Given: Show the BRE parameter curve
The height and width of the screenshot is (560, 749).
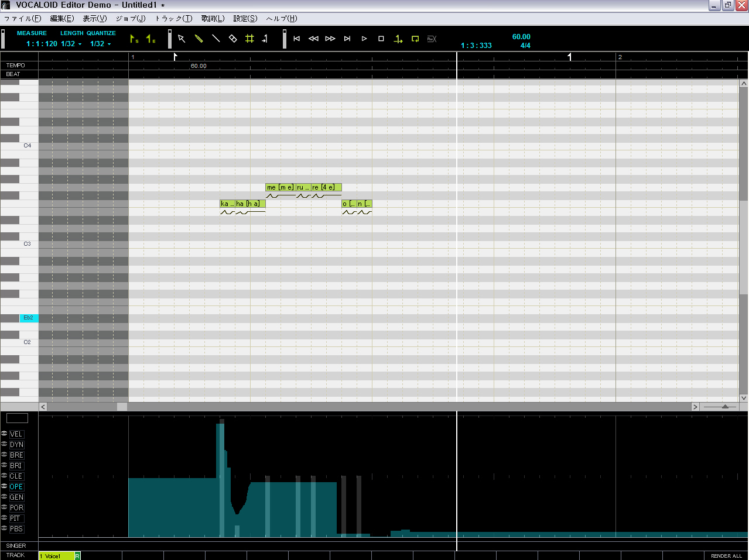Looking at the screenshot, I should 16,455.
